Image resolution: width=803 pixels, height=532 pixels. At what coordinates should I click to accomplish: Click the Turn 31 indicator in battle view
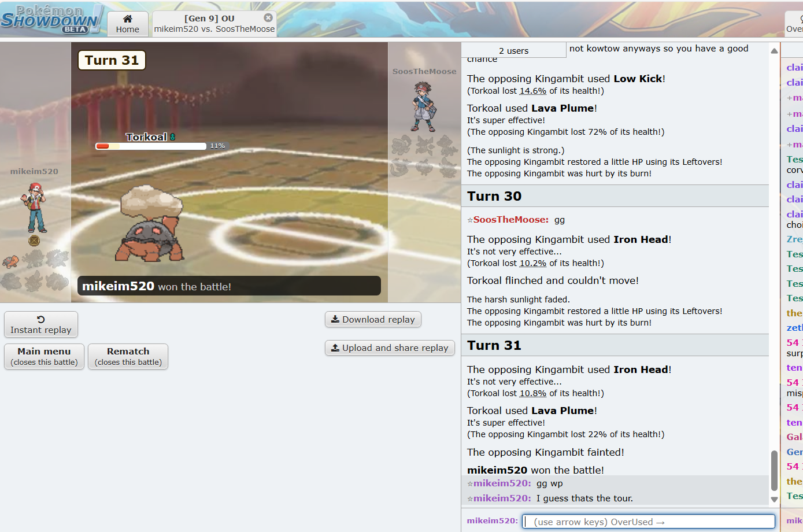coord(112,60)
